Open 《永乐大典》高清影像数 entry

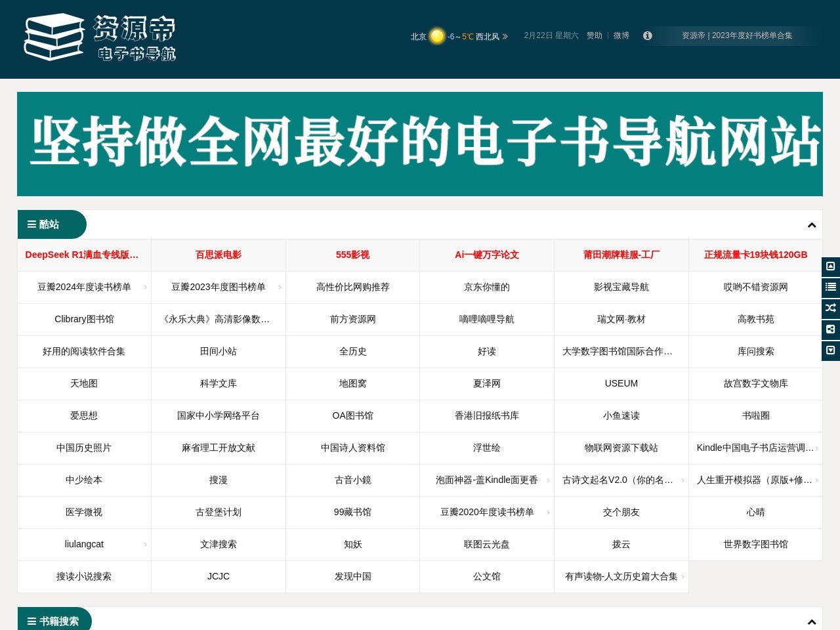216,319
